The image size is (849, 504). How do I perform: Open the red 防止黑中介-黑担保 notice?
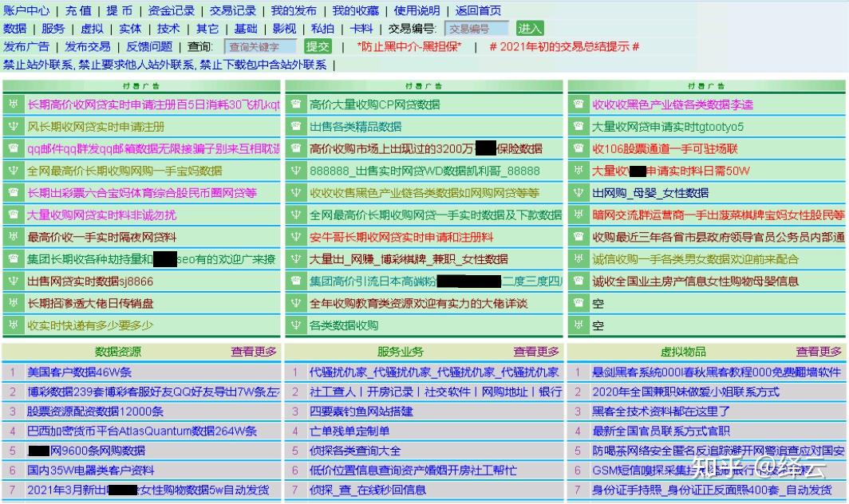click(409, 46)
